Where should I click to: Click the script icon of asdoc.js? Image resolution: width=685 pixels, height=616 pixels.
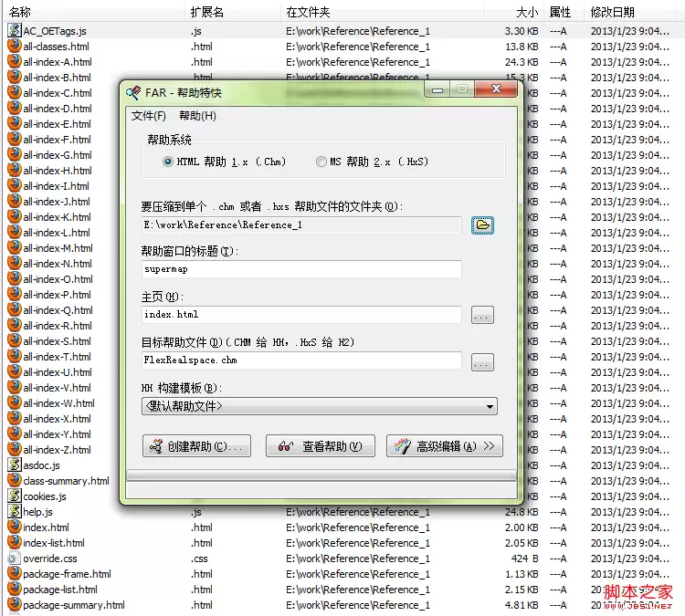[15, 465]
